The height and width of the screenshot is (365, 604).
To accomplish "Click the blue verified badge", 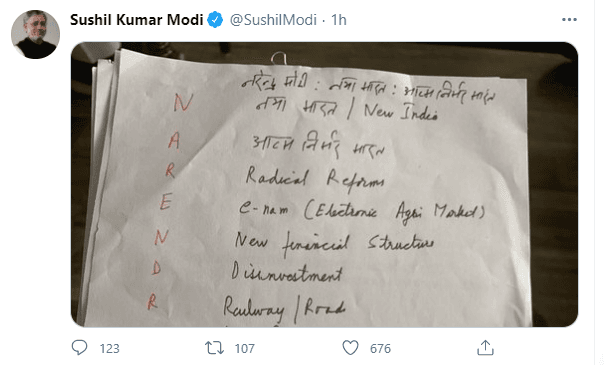I will (x=216, y=20).
